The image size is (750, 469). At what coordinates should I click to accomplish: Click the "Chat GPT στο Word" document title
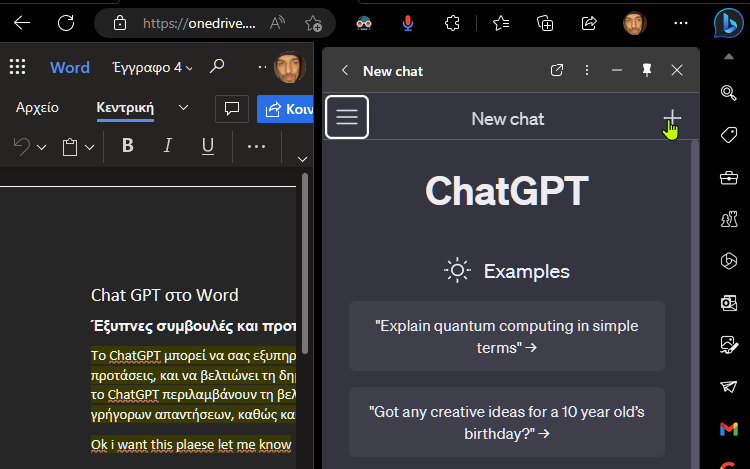click(165, 295)
